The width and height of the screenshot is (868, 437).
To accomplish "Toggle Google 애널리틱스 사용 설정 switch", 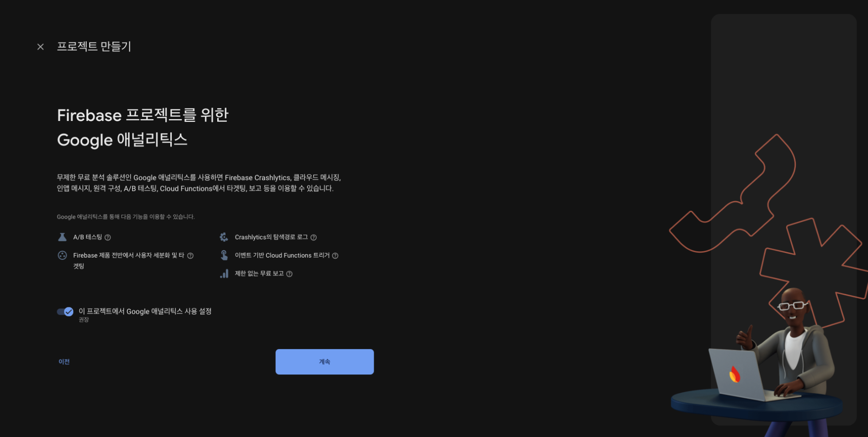I will [65, 312].
